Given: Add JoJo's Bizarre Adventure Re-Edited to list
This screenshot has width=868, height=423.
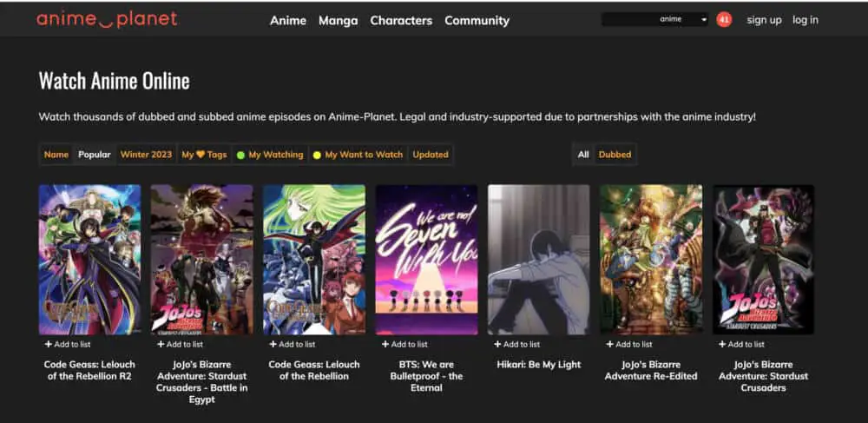Looking at the screenshot, I should coord(629,344).
